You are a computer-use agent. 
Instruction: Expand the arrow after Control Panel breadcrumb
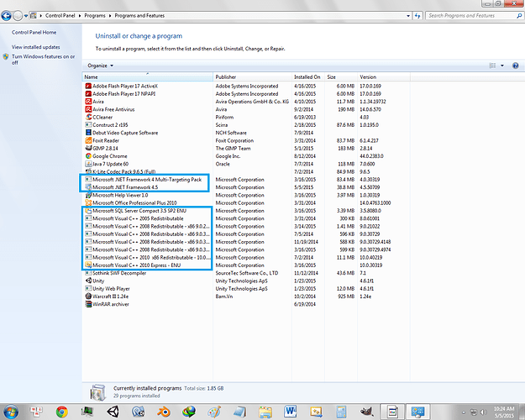coord(80,16)
